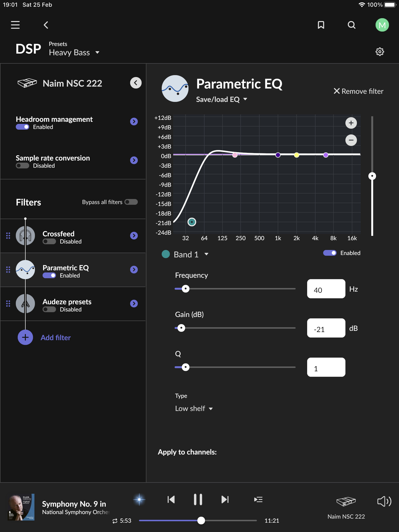Expand the Heavy Bass presets dropdown
This screenshot has height=532, width=399.
pos(74,52)
